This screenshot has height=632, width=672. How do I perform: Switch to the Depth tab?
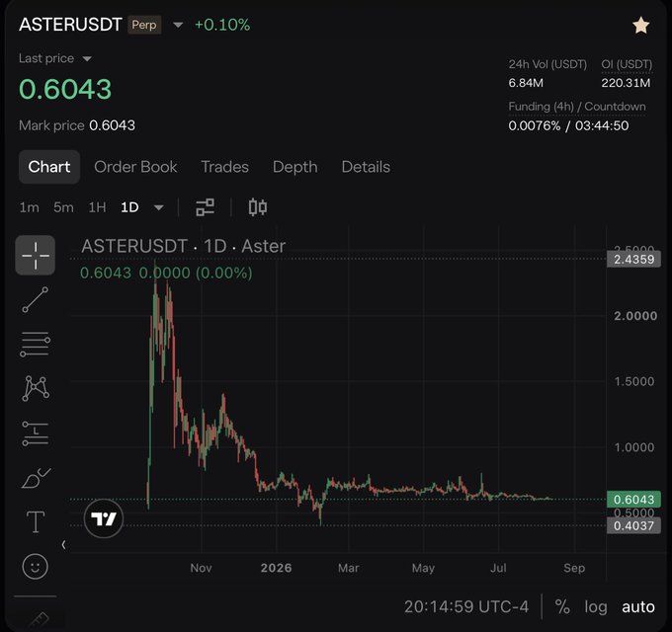[294, 167]
